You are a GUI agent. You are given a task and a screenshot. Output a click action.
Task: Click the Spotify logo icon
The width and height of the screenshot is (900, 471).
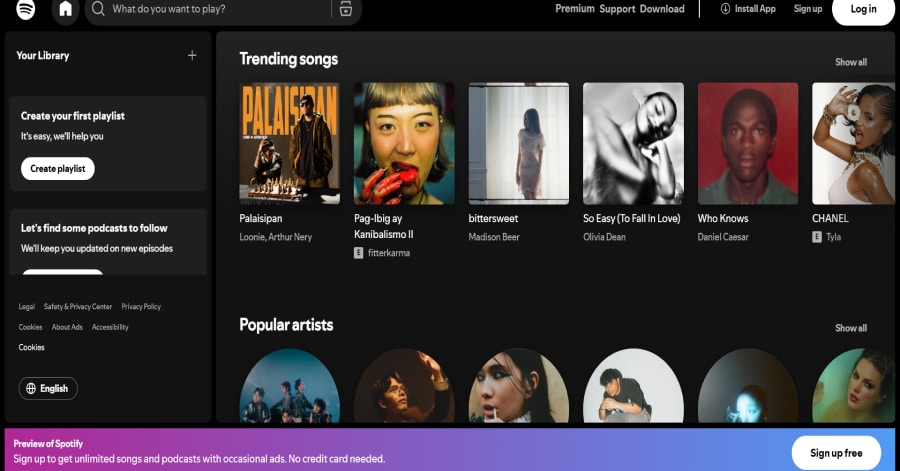pos(26,10)
